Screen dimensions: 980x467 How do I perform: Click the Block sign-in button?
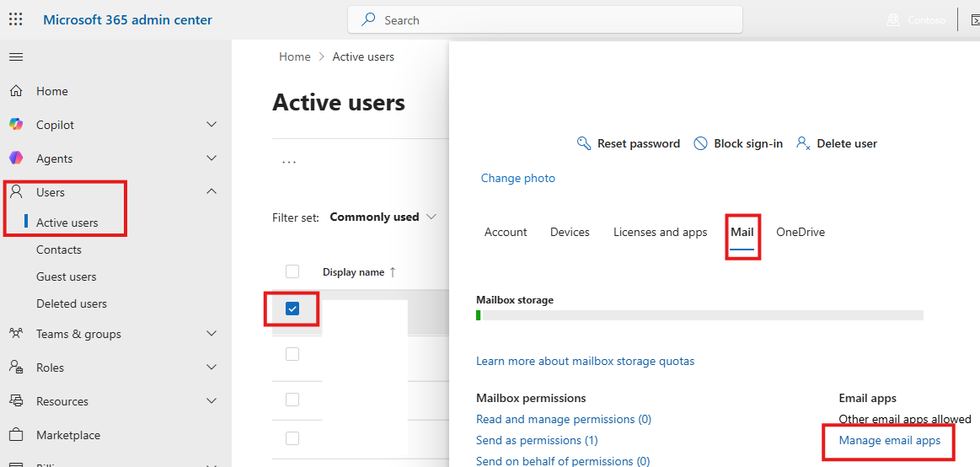738,144
